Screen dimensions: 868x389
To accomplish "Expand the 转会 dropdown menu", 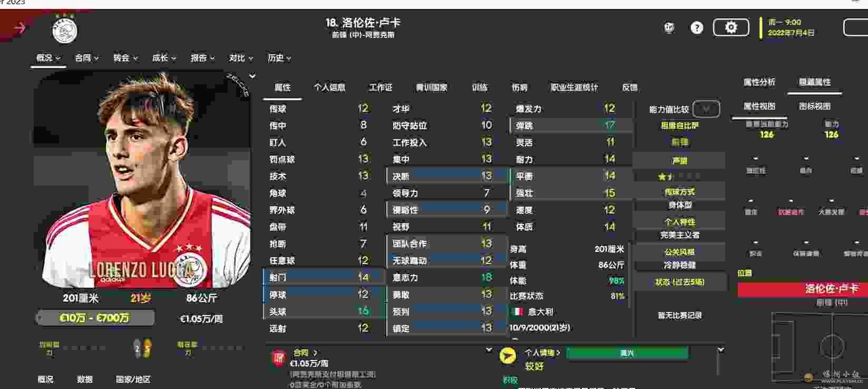I will 125,58.
